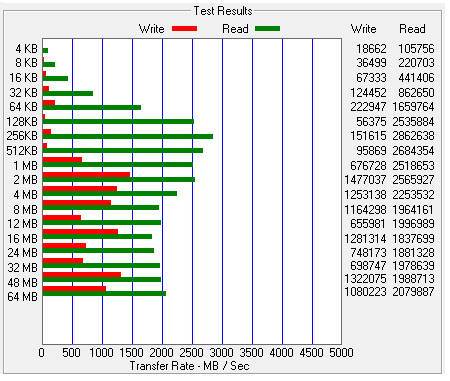The image size is (450, 381).
Task: Click the Write column header on right
Action: pos(363,29)
